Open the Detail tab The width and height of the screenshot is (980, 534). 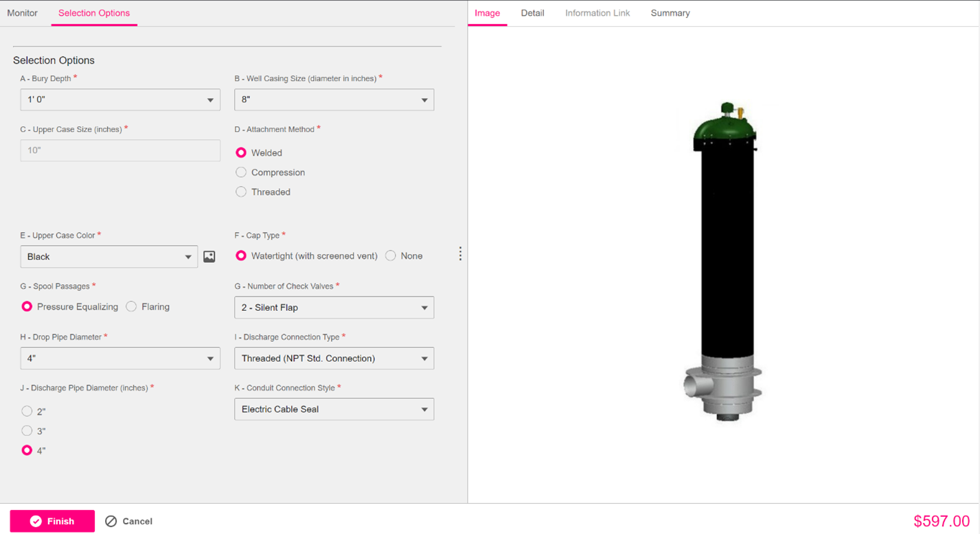pos(532,13)
